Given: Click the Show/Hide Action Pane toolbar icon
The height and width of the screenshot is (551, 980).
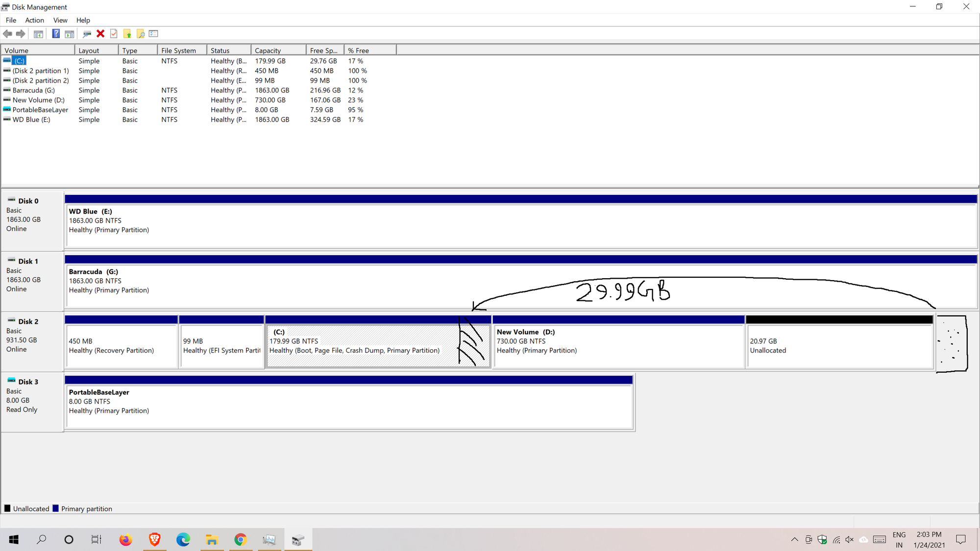Looking at the screenshot, I should coord(70,33).
